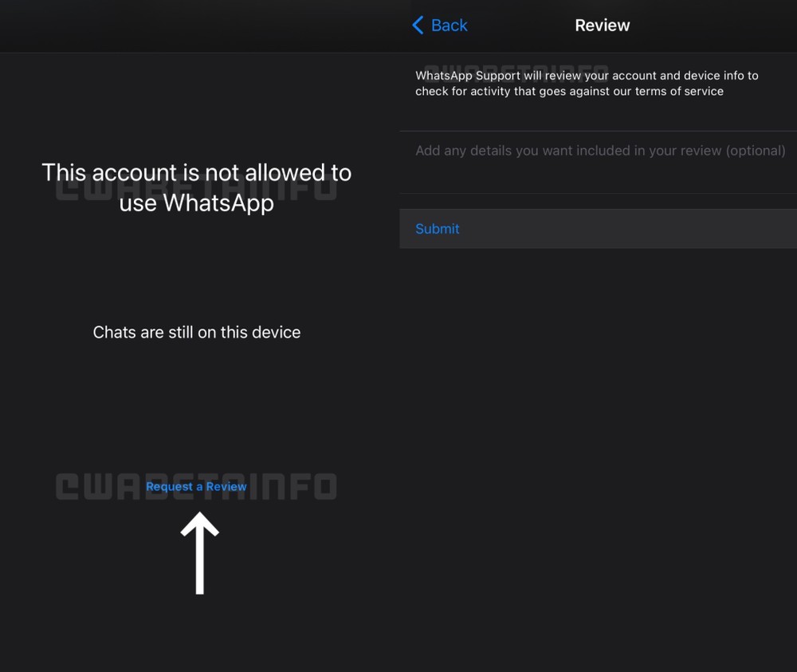Tap the account not allowed heading
This screenshot has height=672, width=797.
pyautogui.click(x=196, y=187)
